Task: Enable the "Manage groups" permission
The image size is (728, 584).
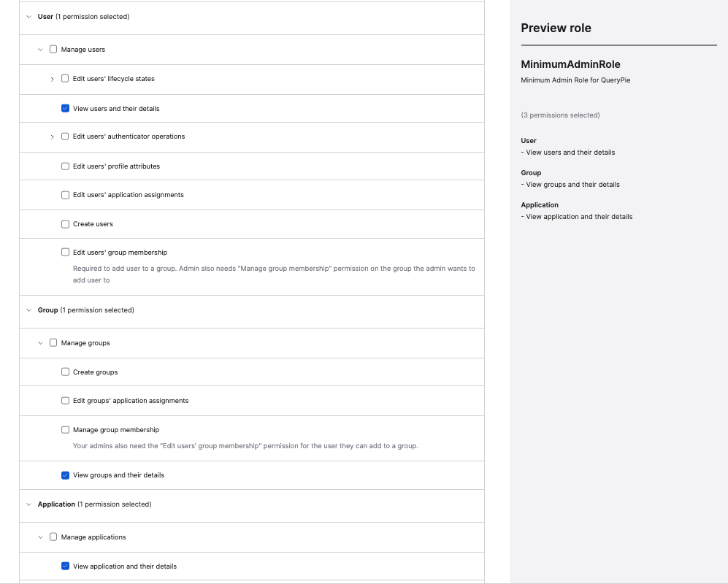Action: coord(53,342)
